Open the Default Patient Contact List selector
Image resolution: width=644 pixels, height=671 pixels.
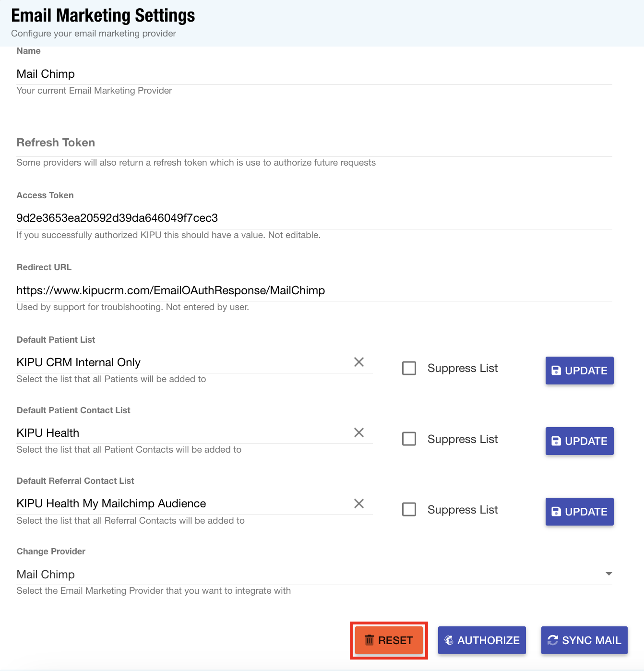pos(182,433)
